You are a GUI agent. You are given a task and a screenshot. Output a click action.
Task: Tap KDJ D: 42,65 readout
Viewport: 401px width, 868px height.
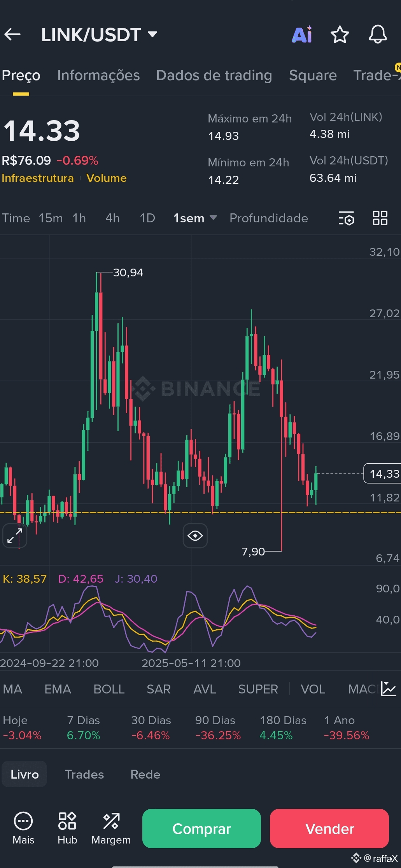[81, 579]
